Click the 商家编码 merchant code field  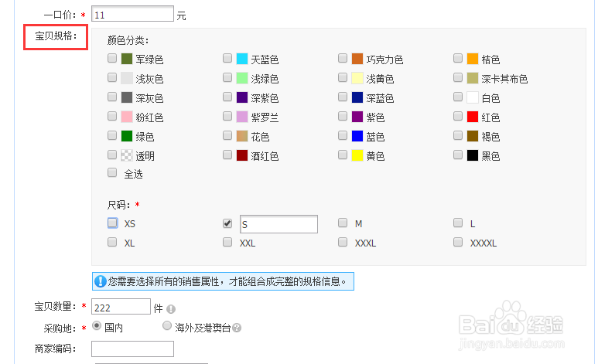(132, 349)
